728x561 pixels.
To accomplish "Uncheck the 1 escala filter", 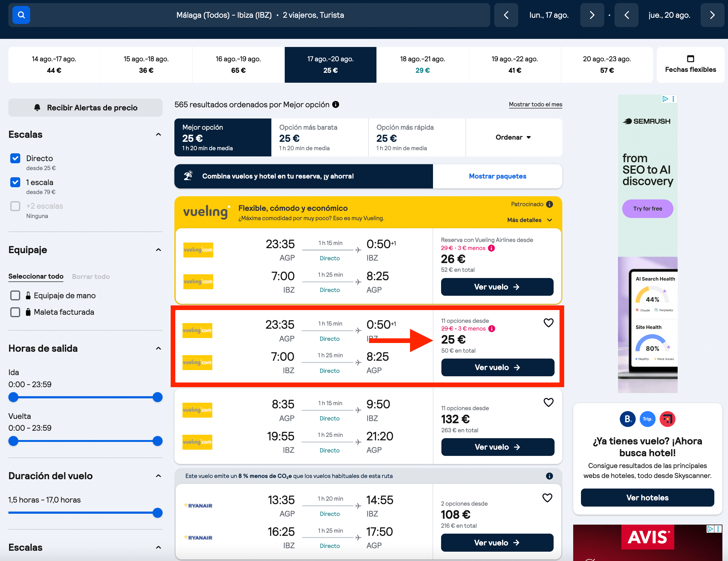I will pos(15,182).
